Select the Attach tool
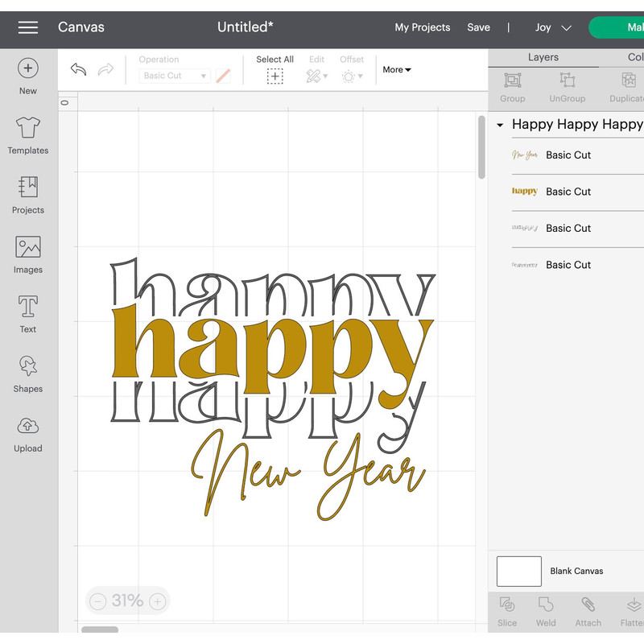This screenshot has height=644, width=644. click(588, 610)
